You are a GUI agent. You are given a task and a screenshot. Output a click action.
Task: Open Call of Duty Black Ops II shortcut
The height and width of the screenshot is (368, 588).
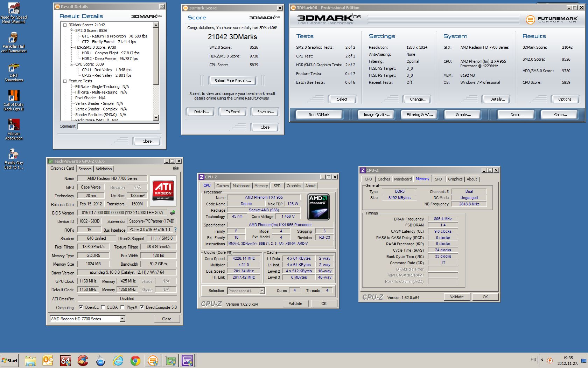(x=14, y=101)
